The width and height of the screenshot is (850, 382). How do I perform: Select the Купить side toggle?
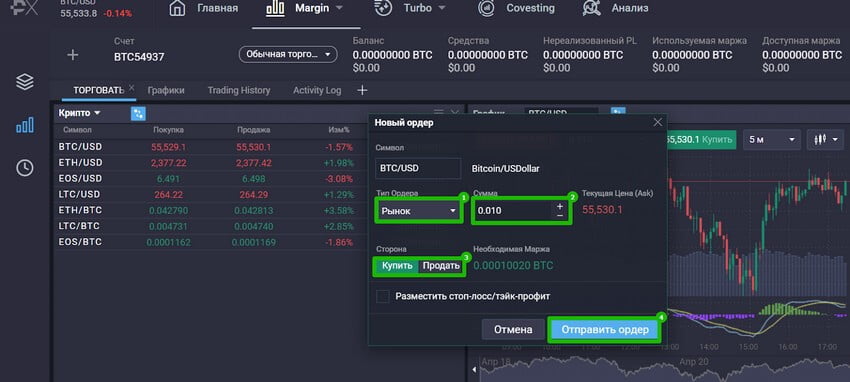click(x=397, y=266)
